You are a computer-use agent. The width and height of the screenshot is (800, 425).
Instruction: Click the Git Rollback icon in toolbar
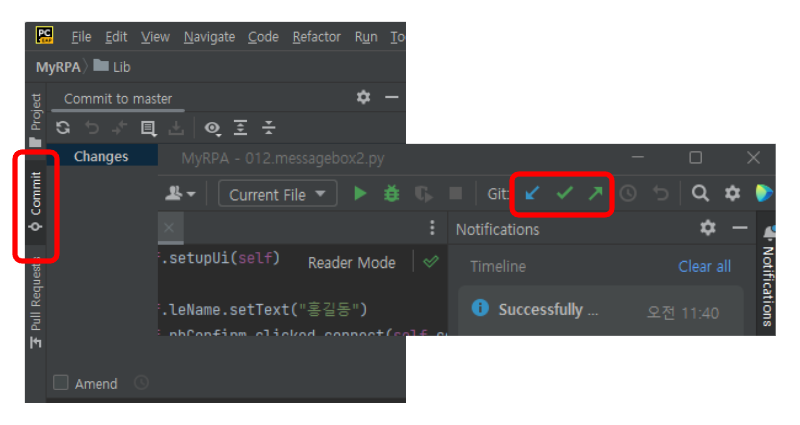(x=661, y=193)
